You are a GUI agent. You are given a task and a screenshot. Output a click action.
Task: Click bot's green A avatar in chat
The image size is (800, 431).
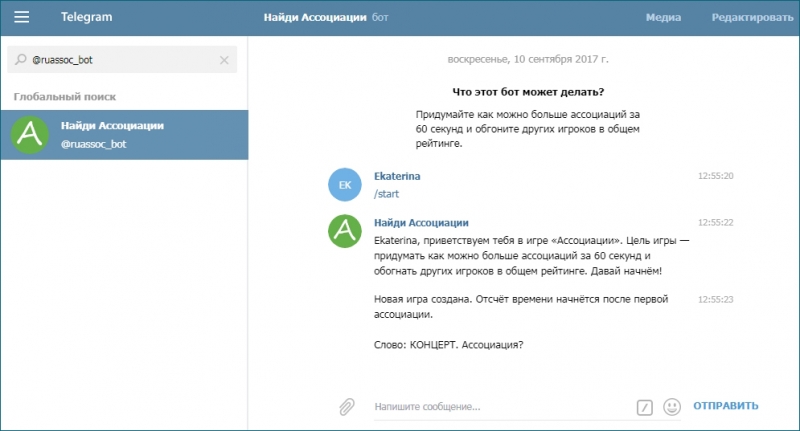tap(345, 231)
